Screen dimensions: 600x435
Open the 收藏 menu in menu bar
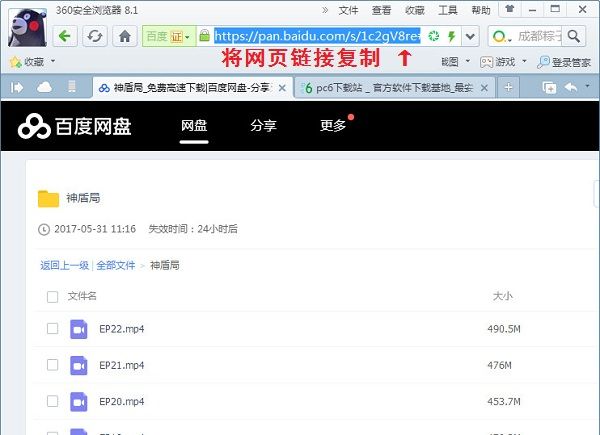point(415,10)
